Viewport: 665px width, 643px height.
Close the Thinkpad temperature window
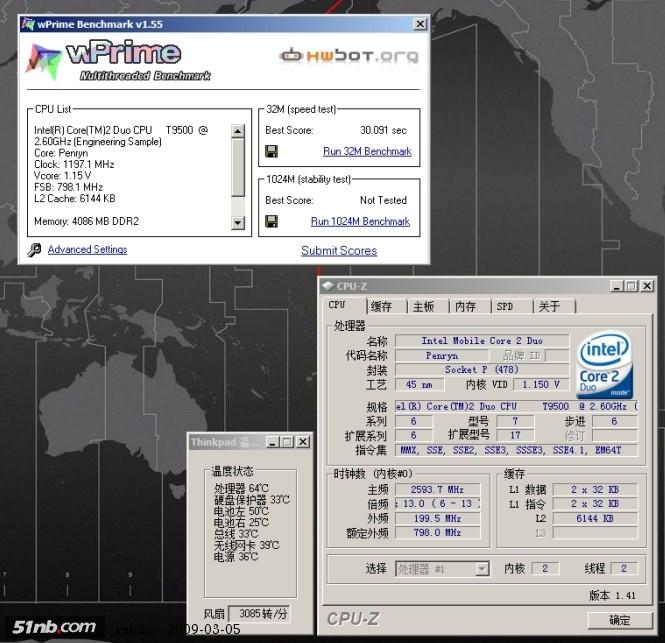tap(302, 442)
